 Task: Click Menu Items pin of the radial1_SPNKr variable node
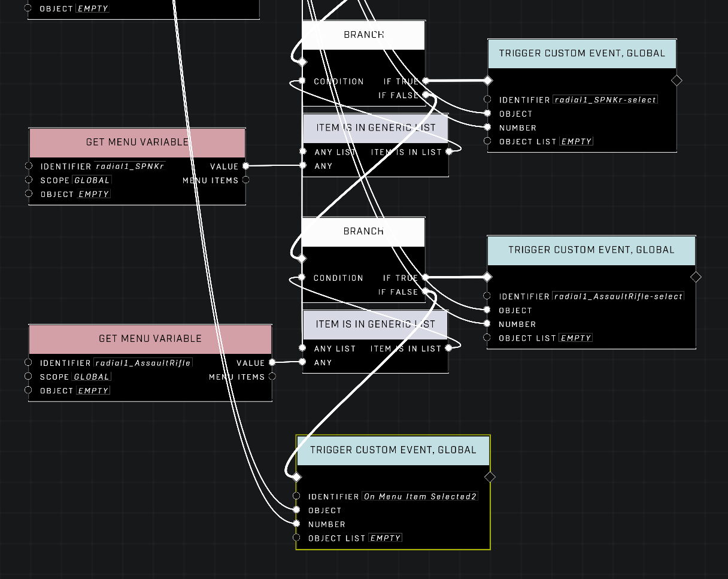245,180
